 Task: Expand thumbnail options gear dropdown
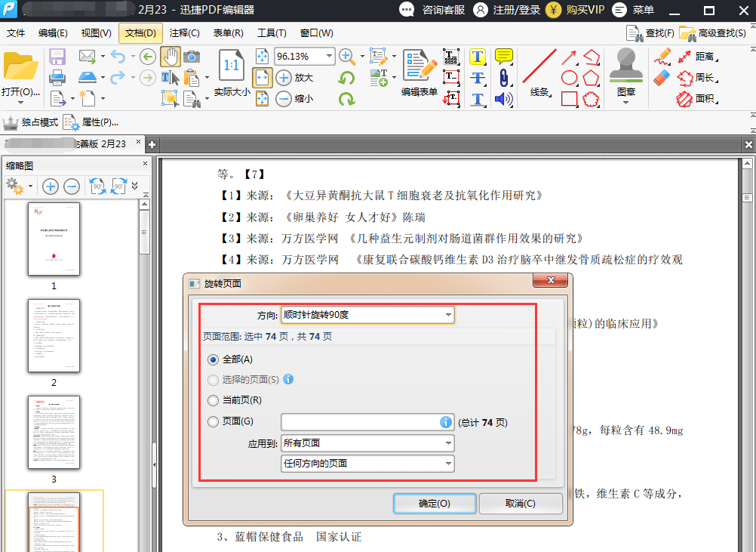(30, 187)
